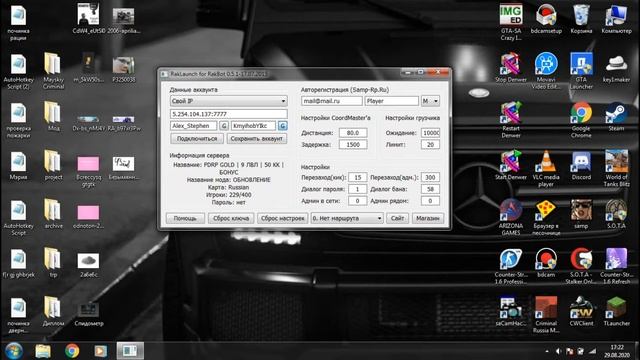Viewport: 640px width, 360px height.
Task: Click the nickname field Alex_Stephen
Action: [193, 126]
